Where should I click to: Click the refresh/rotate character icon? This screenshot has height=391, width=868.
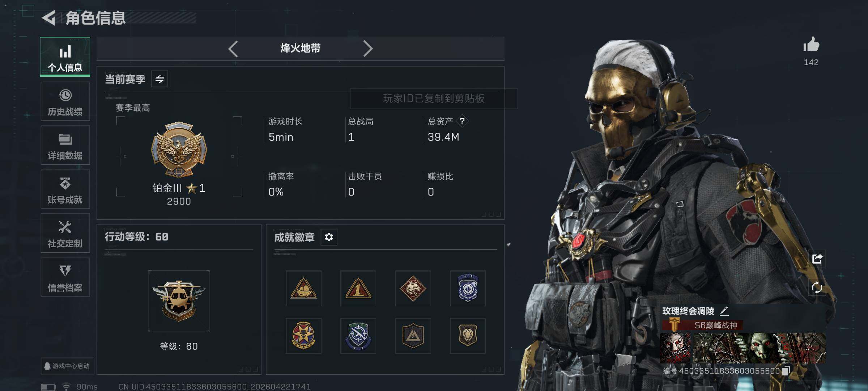tap(817, 288)
